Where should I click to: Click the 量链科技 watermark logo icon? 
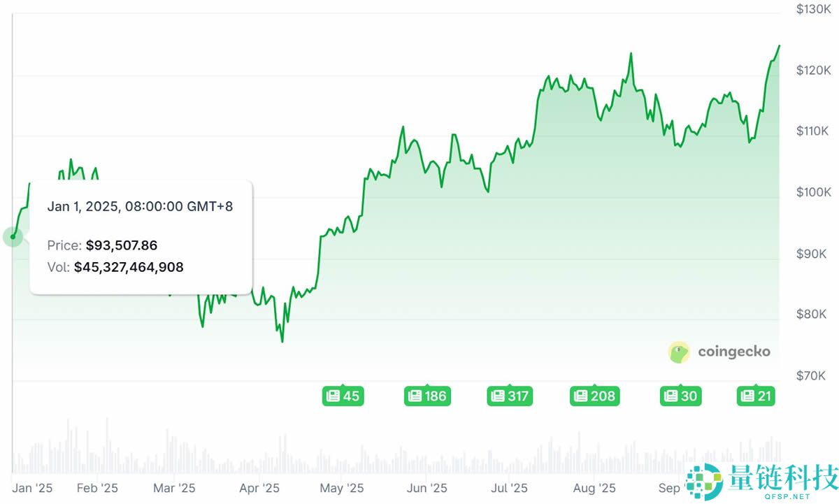click(703, 481)
